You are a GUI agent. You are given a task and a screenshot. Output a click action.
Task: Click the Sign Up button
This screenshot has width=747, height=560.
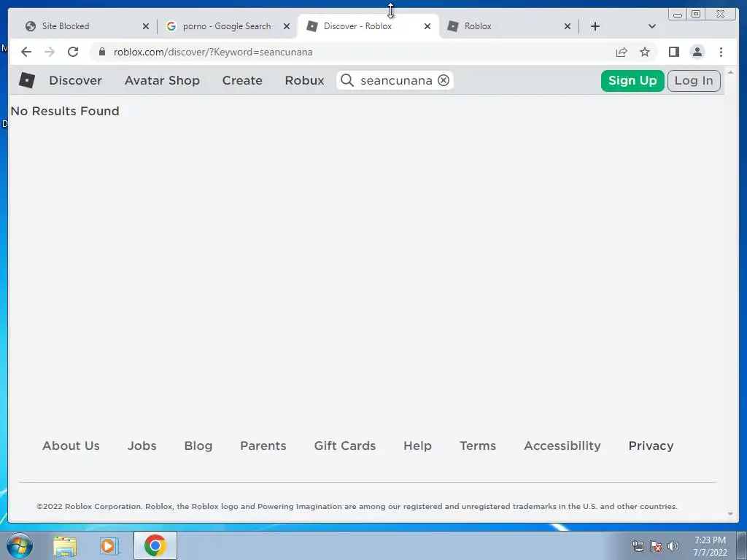(632, 80)
